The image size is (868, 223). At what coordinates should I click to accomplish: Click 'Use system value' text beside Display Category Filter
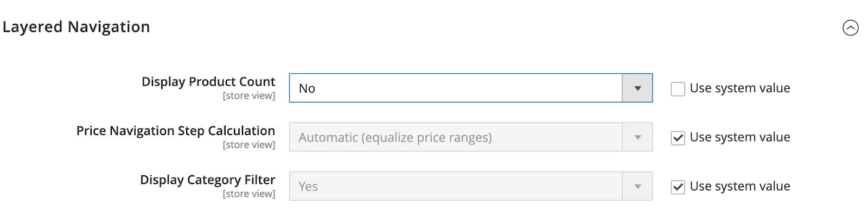(x=739, y=187)
